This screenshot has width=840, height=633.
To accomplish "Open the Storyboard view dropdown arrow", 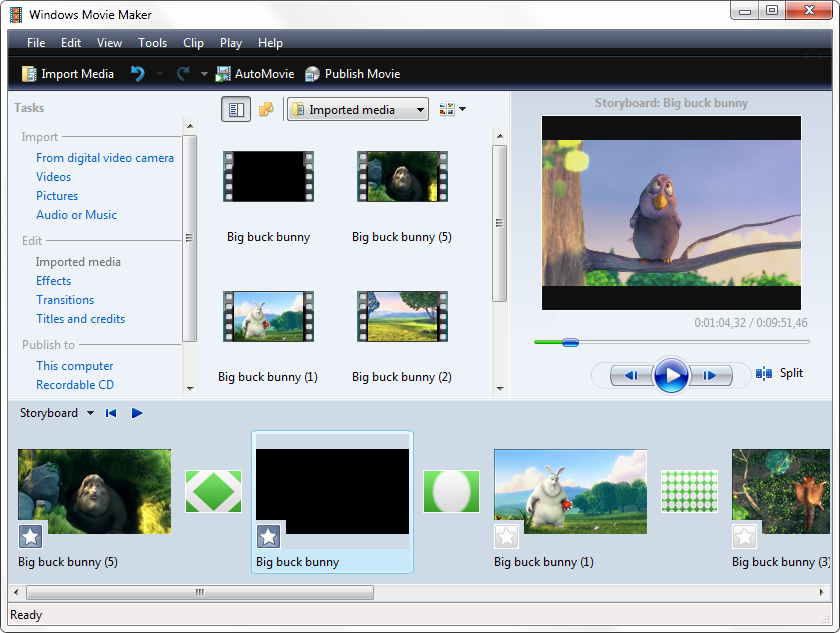I will click(x=90, y=413).
